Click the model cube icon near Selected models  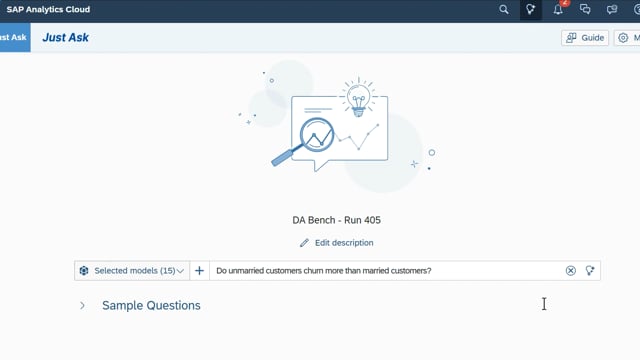pyautogui.click(x=84, y=271)
